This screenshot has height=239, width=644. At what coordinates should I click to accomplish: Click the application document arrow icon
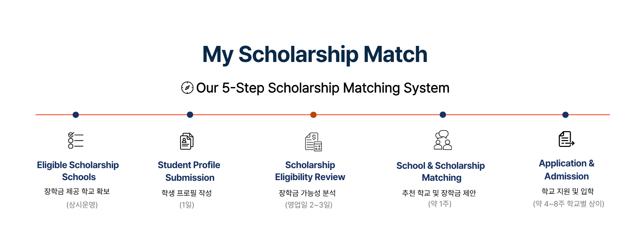click(567, 139)
